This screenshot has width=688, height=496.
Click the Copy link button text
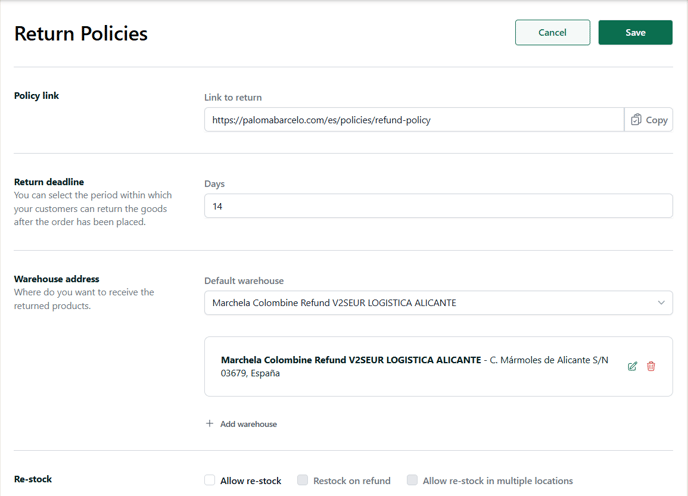click(656, 120)
